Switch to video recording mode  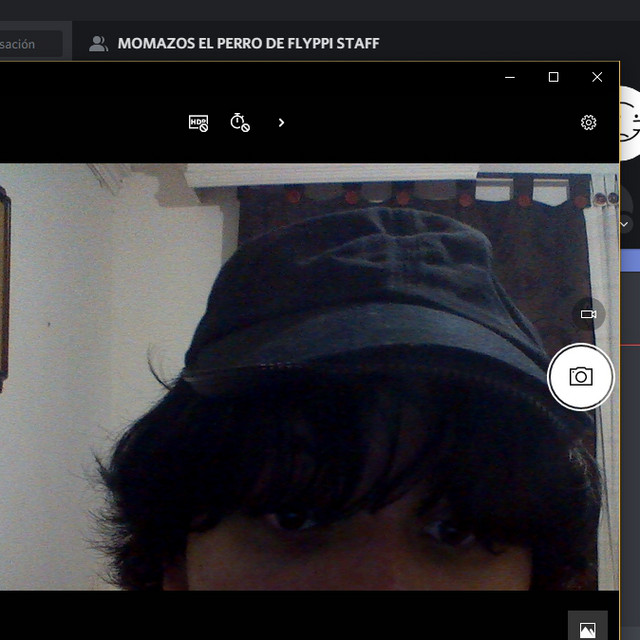[x=588, y=314]
